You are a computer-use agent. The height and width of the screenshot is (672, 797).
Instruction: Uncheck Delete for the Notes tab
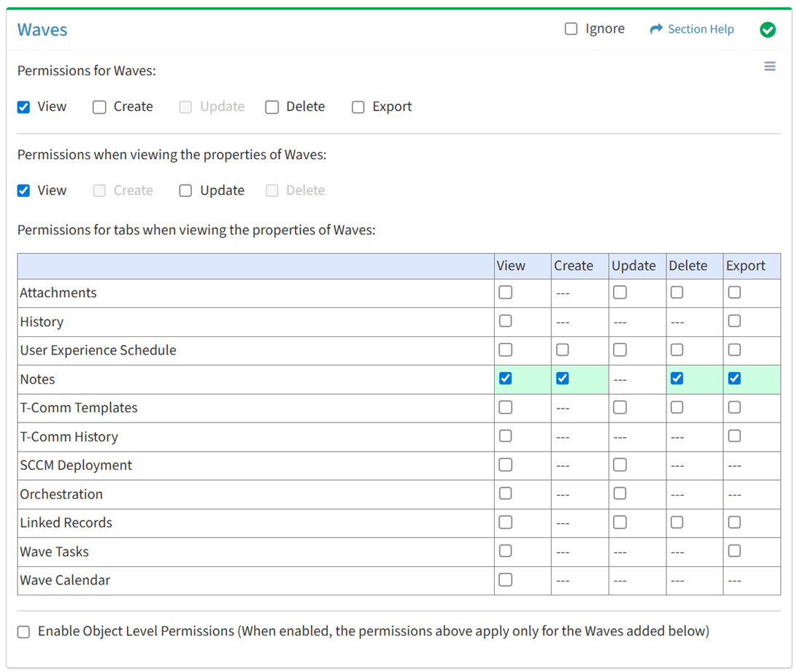(677, 379)
